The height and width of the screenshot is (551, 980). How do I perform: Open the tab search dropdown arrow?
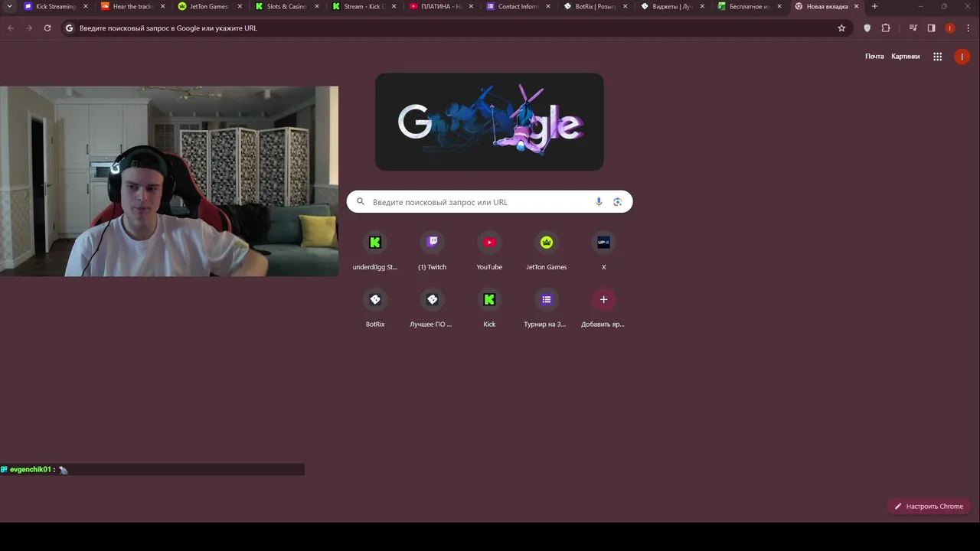9,6
